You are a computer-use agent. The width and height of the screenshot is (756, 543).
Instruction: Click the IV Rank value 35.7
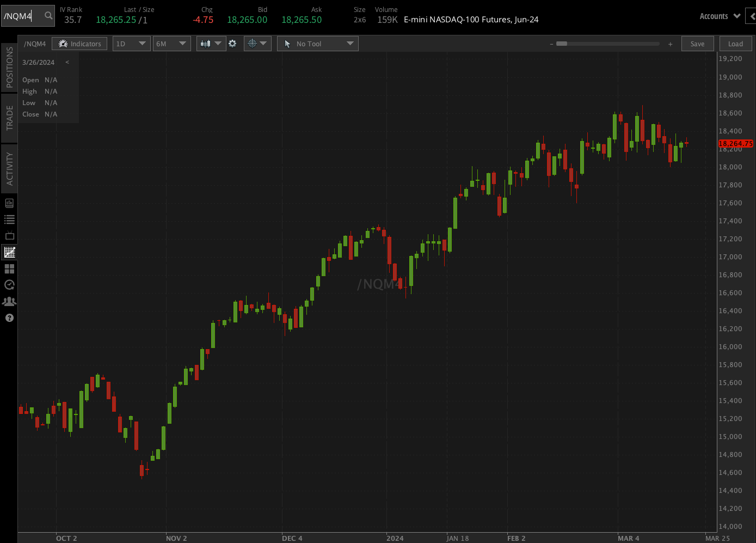pos(73,20)
